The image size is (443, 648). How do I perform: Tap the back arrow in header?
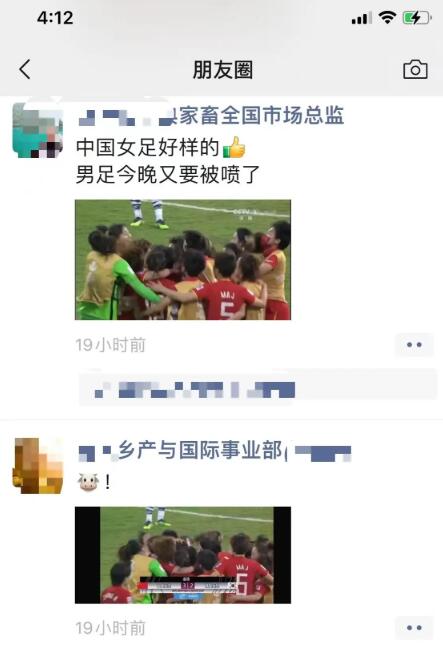[x=25, y=69]
